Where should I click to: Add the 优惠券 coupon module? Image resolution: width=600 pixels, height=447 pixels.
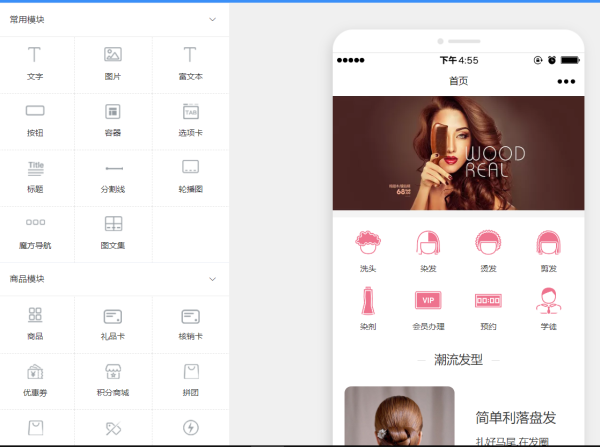35,372
